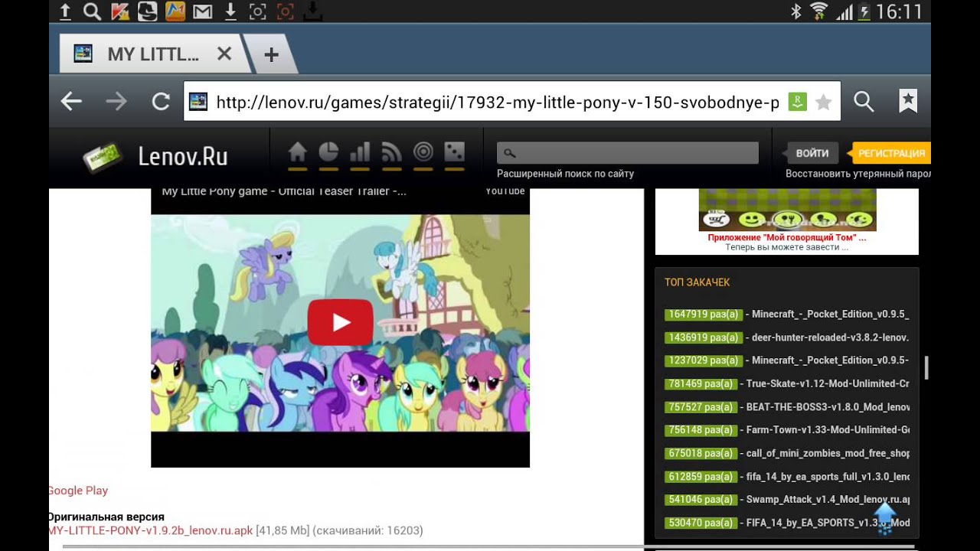Click the ТОП ЗАКАЧЕК heading
The height and width of the screenshot is (551, 980).
697,282
